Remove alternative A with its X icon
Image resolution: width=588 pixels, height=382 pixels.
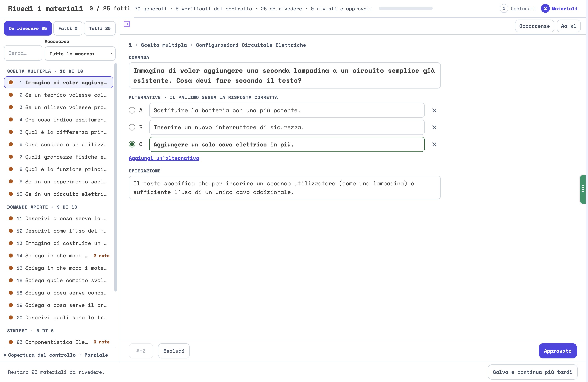click(434, 110)
